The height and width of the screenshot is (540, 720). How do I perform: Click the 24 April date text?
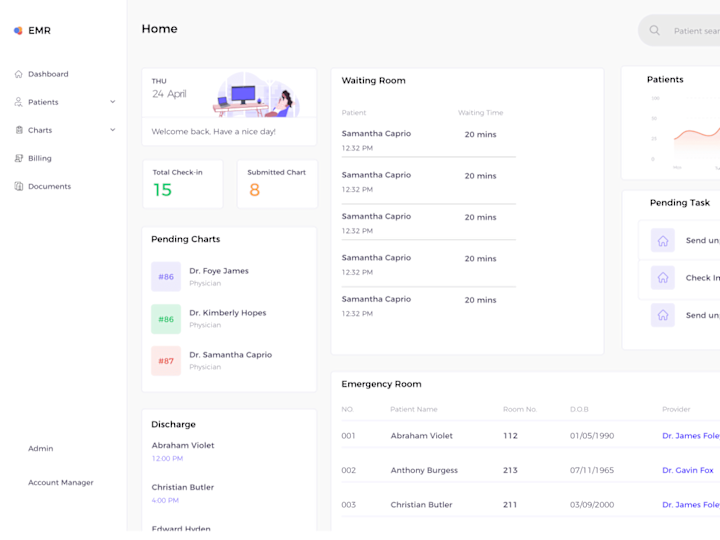pos(169,94)
